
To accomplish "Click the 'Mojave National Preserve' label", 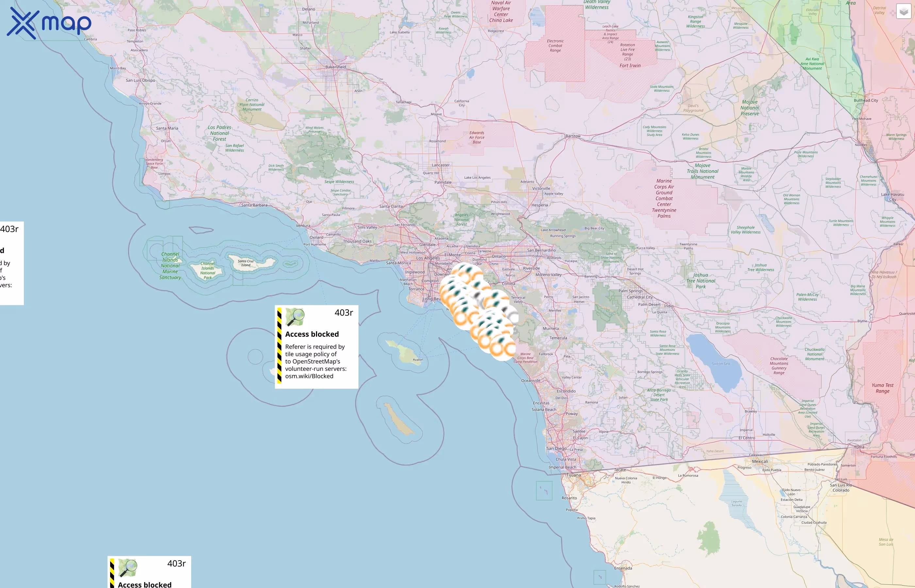I will [x=750, y=108].
